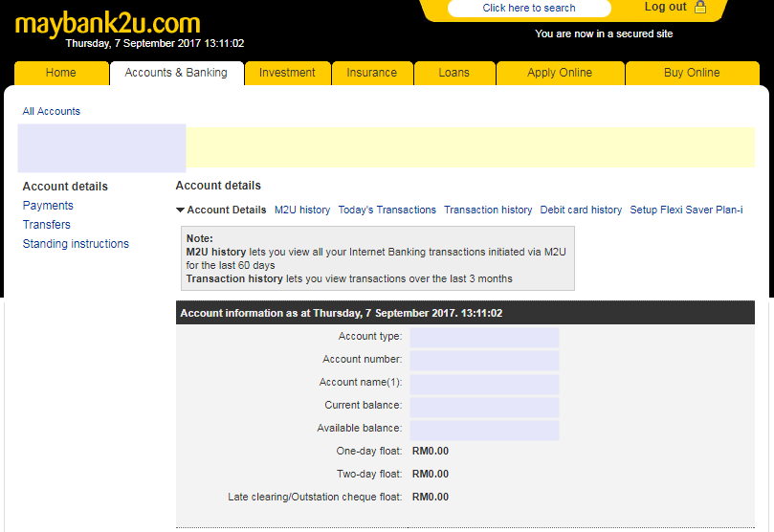
Task: Click 'You are now in a secured site' text
Action: click(x=604, y=34)
